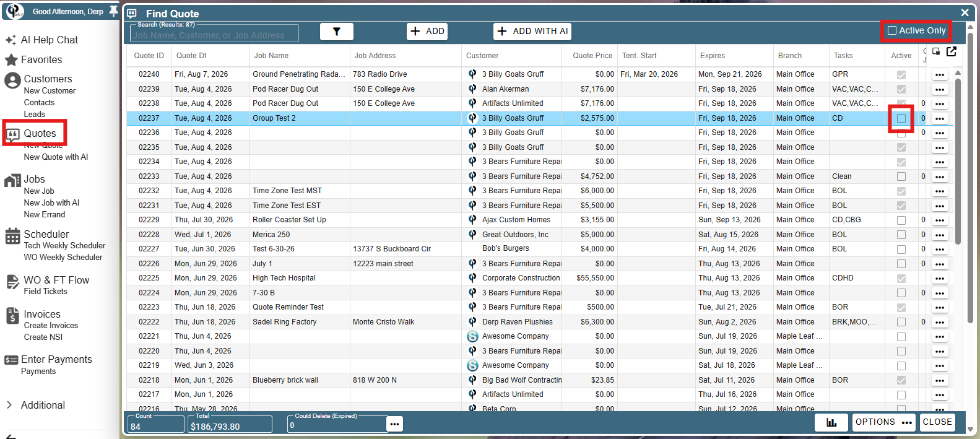
Task: Open the New Customer sidebar link
Action: [x=50, y=91]
